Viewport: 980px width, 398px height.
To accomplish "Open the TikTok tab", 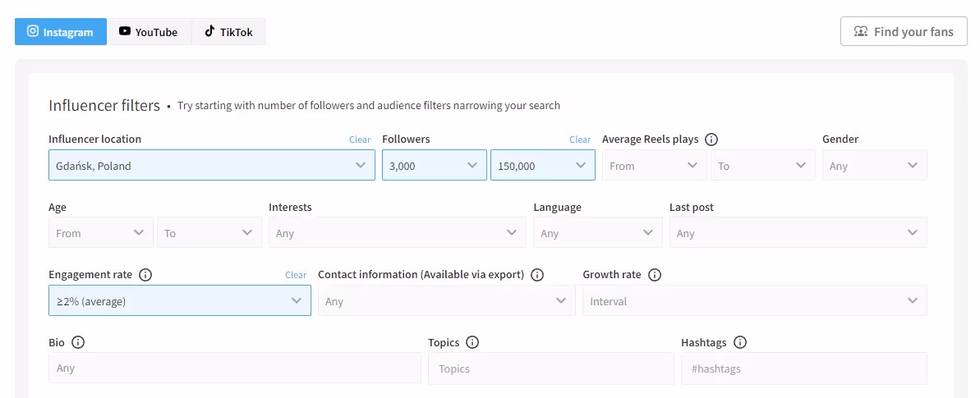I will pos(228,32).
